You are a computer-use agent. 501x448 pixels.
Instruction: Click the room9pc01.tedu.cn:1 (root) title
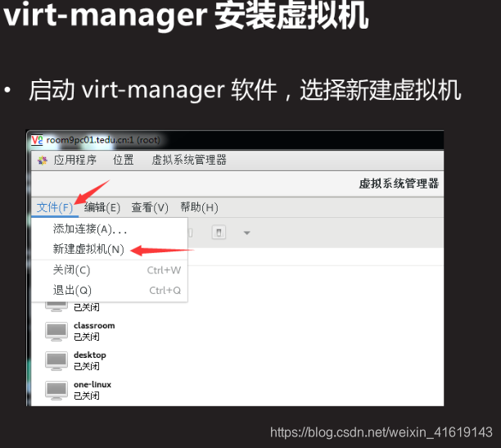103,140
